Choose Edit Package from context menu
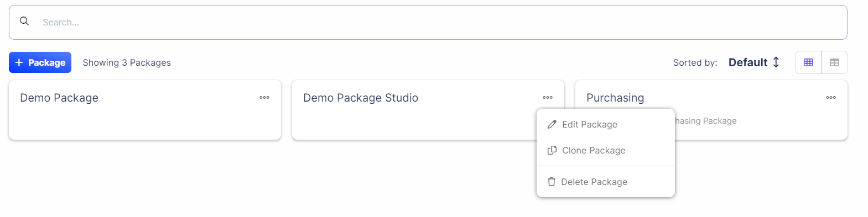This screenshot has width=868, height=217. point(606,124)
